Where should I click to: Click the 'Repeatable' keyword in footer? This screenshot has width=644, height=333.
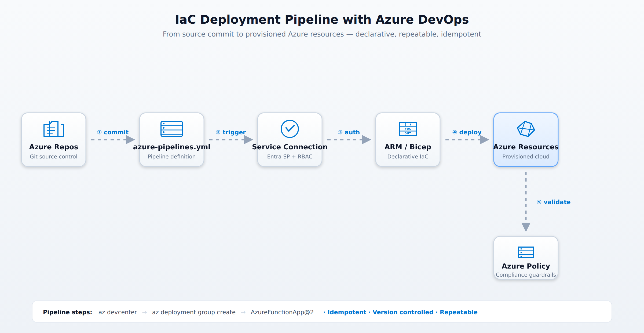[459, 312]
